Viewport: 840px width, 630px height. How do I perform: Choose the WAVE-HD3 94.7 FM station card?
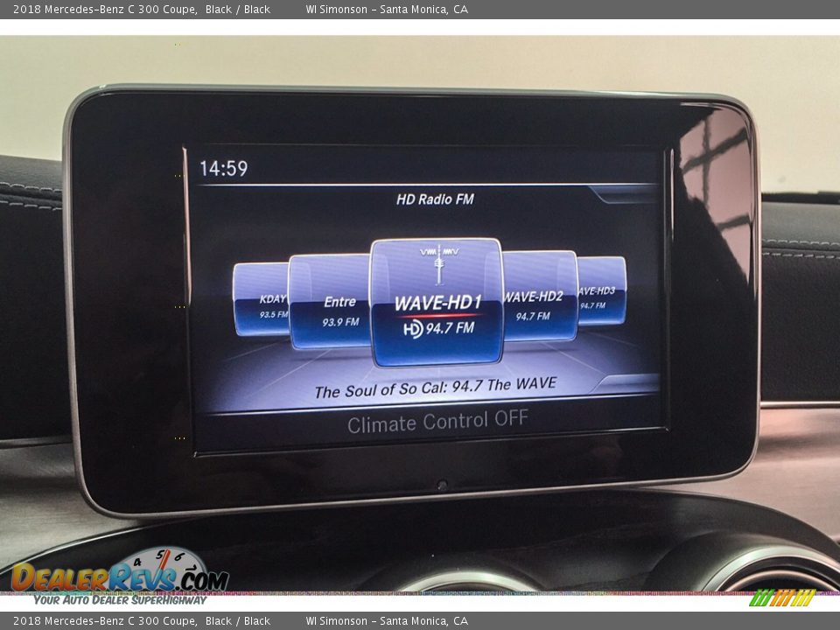pyautogui.click(x=602, y=290)
